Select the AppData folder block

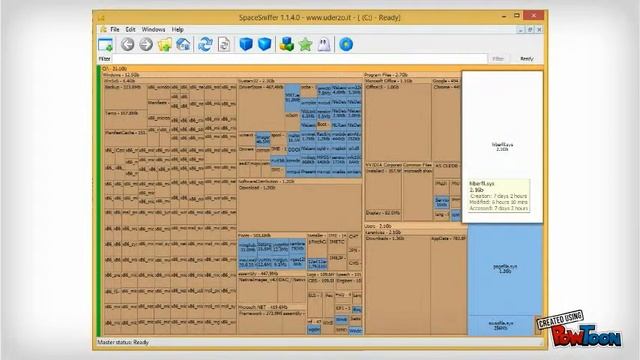[x=449, y=285]
